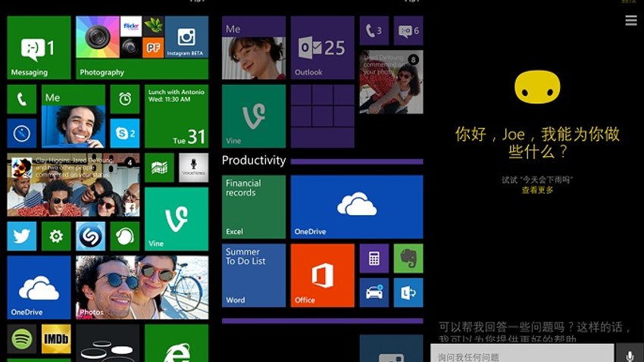Open the Photos tile with couple selfie
644x362 pixels.
pos(142,288)
